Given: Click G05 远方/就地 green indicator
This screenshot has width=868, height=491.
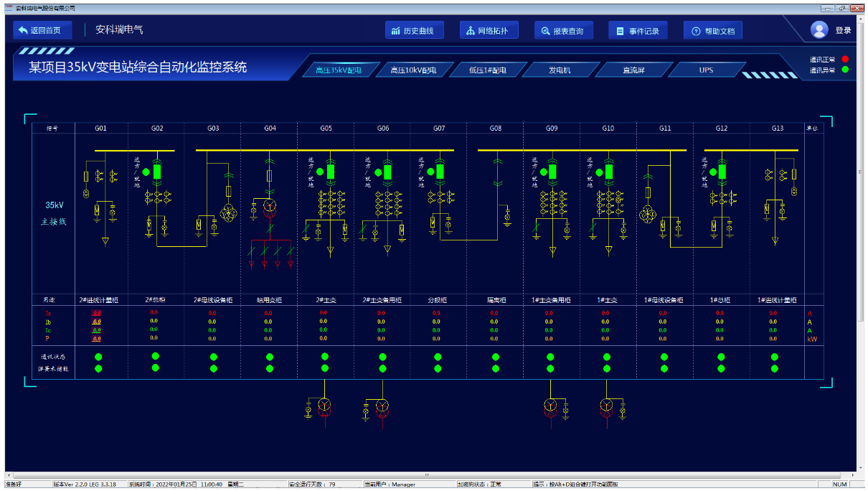Looking at the screenshot, I should click(320, 172).
